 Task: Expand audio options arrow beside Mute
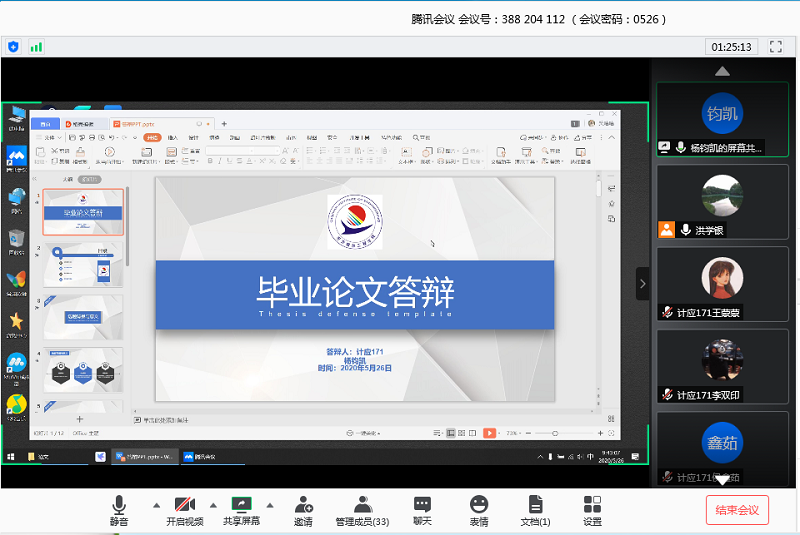[155, 505]
